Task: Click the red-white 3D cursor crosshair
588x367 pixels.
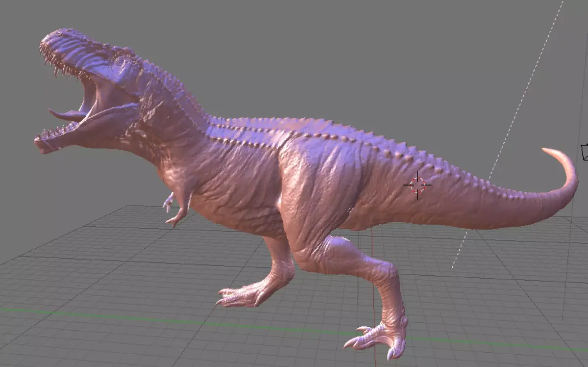Action: (x=417, y=185)
